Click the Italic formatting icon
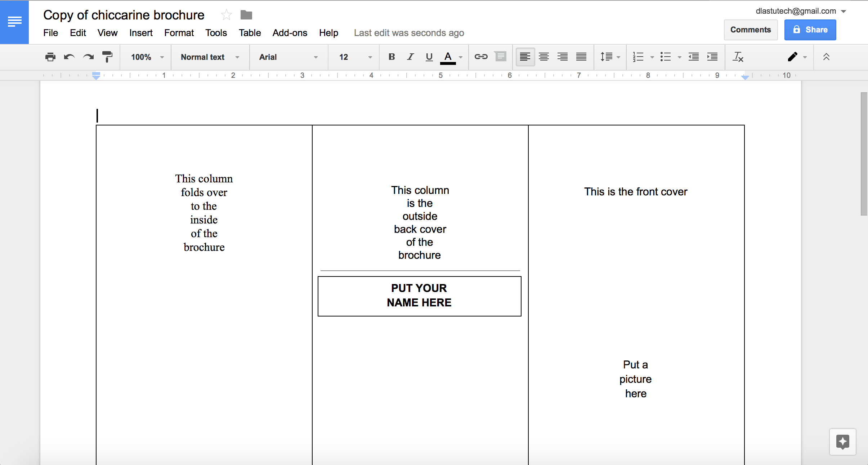 tap(409, 57)
